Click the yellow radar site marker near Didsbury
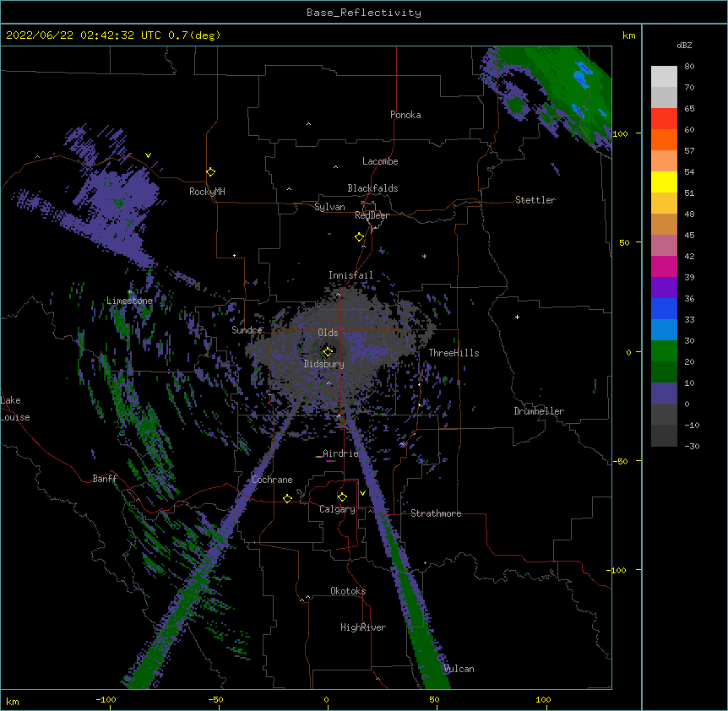 (x=328, y=351)
